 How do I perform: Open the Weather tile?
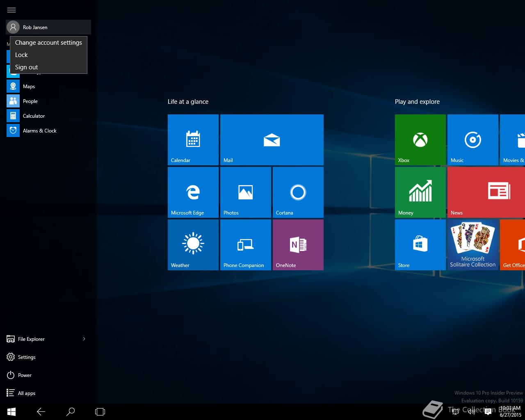pyautogui.click(x=193, y=245)
